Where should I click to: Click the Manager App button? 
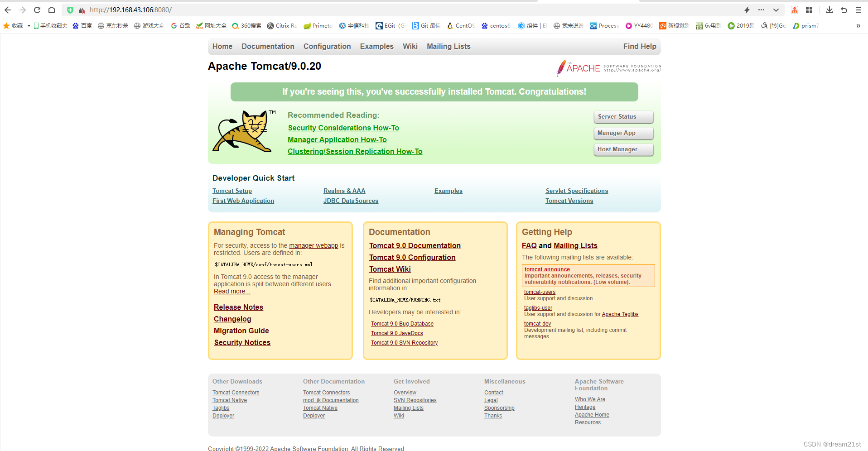(623, 133)
